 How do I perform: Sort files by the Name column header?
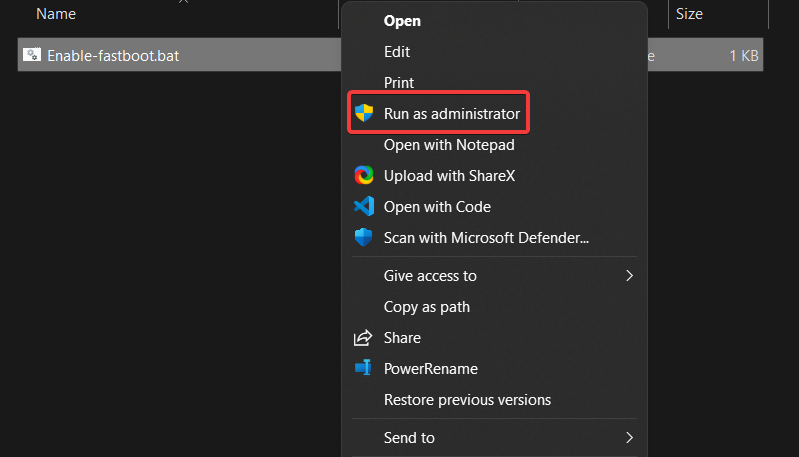(56, 14)
